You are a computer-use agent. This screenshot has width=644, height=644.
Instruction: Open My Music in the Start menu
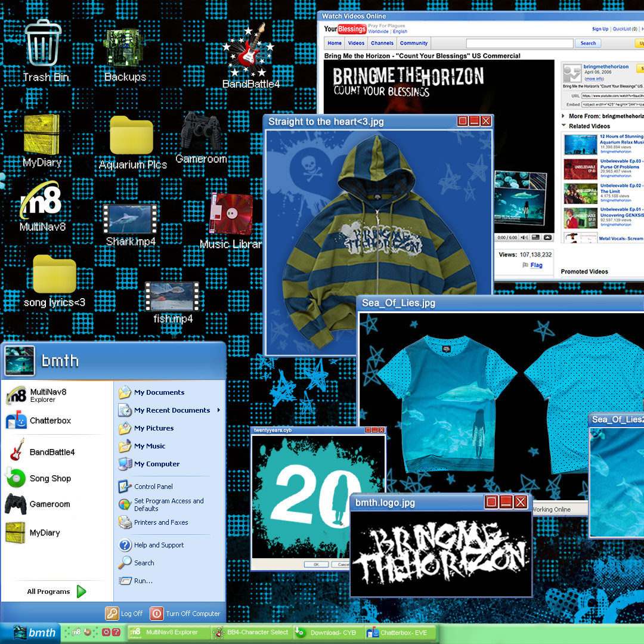click(142, 446)
